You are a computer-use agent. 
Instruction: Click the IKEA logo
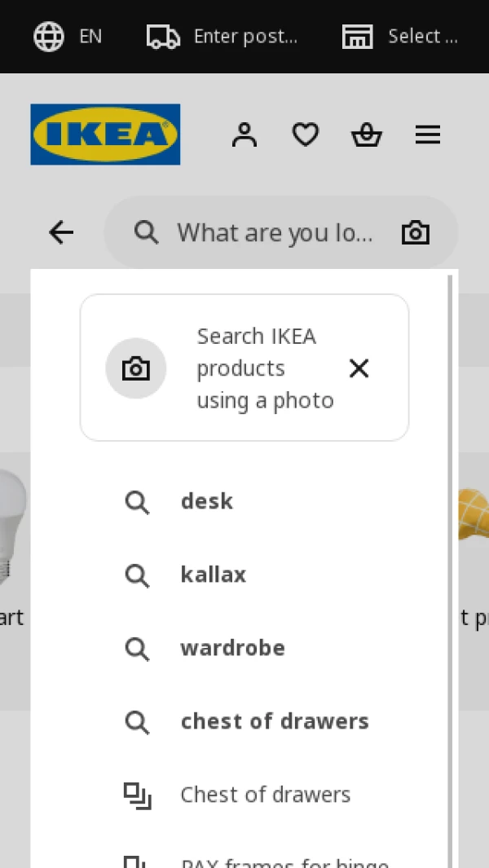[105, 134]
